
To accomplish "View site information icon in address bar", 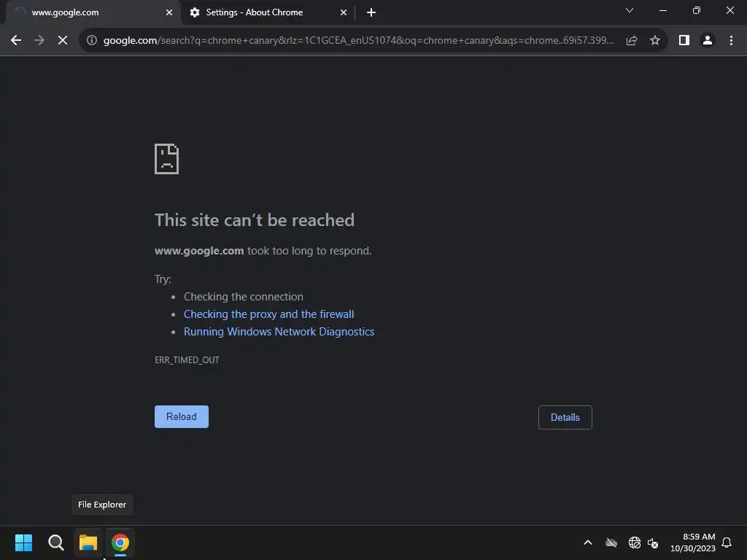I will coord(92,41).
